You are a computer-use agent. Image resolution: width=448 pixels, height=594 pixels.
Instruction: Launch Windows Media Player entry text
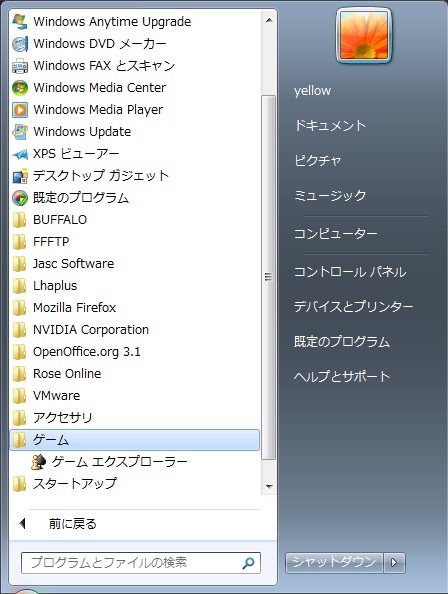click(98, 110)
